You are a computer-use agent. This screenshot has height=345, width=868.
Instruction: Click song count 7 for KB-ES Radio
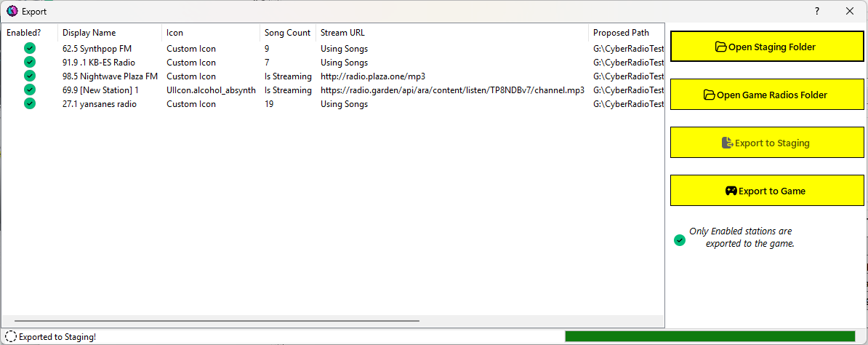coord(267,63)
